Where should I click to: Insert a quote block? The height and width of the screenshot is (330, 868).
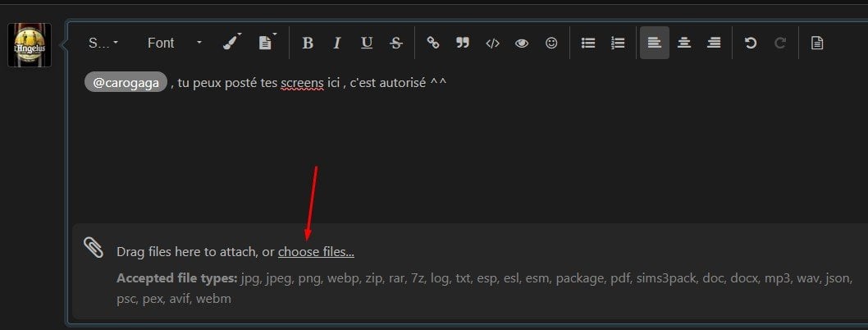[x=462, y=43]
